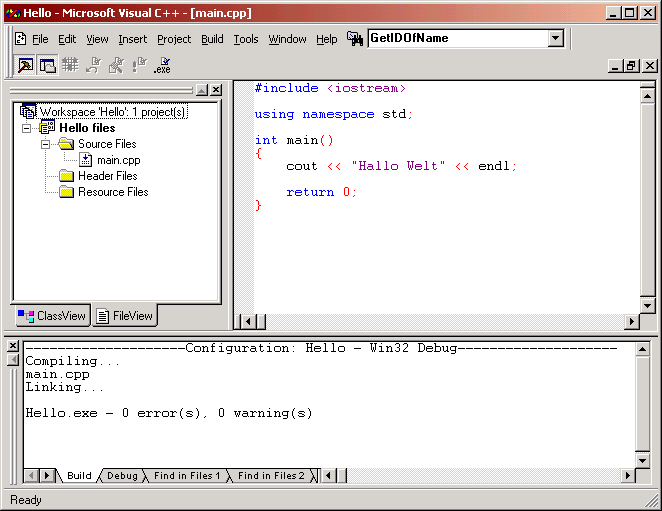Click the output pane scrollbar up arrow

[642, 349]
